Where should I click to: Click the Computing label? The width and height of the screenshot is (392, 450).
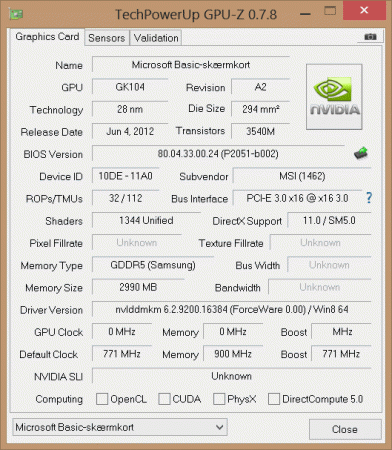59,399
